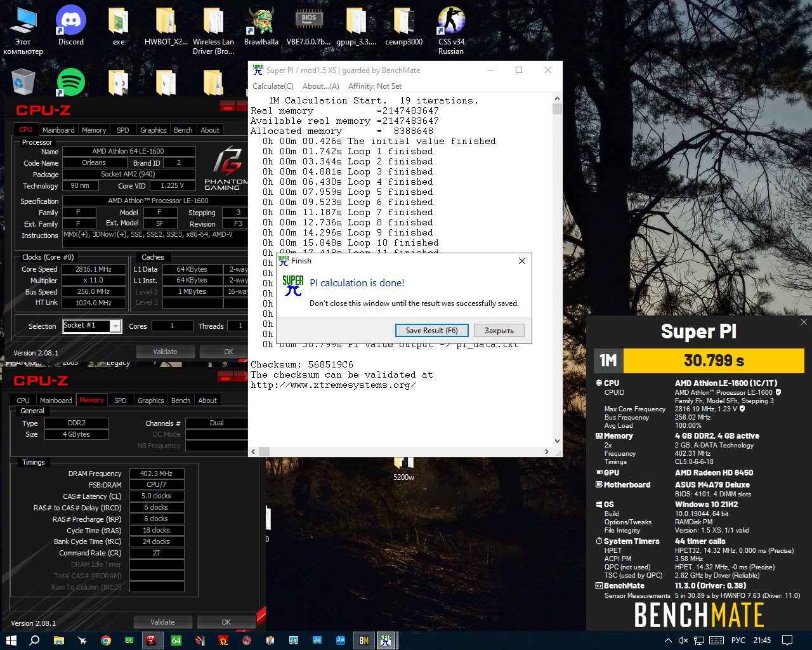This screenshot has height=650, width=812.
Task: Open the 'семпр3000' desktop folder
Action: (403, 26)
